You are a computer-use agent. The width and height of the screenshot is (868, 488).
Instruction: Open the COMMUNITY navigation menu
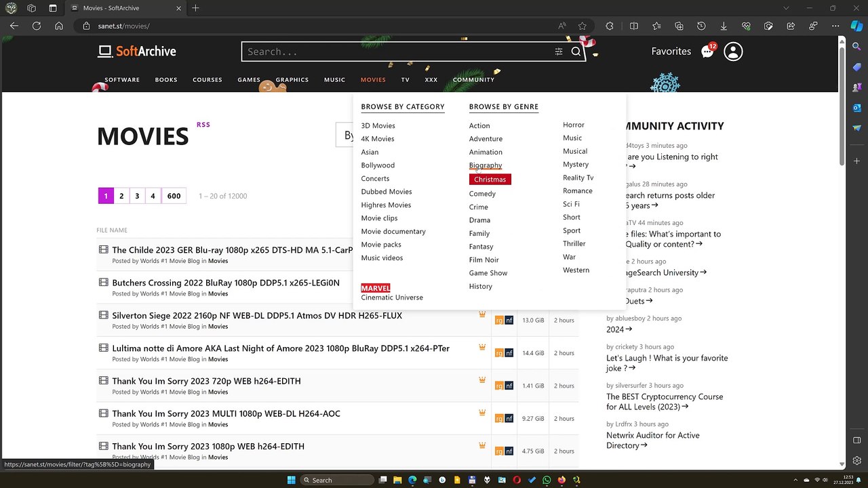[473, 80]
